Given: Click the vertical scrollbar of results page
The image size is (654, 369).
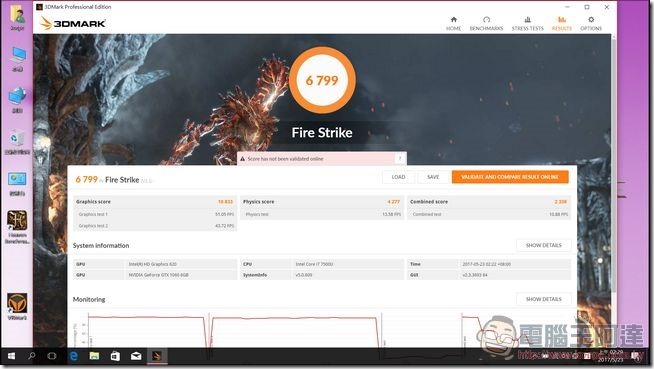Looking at the screenshot, I should point(614,167).
